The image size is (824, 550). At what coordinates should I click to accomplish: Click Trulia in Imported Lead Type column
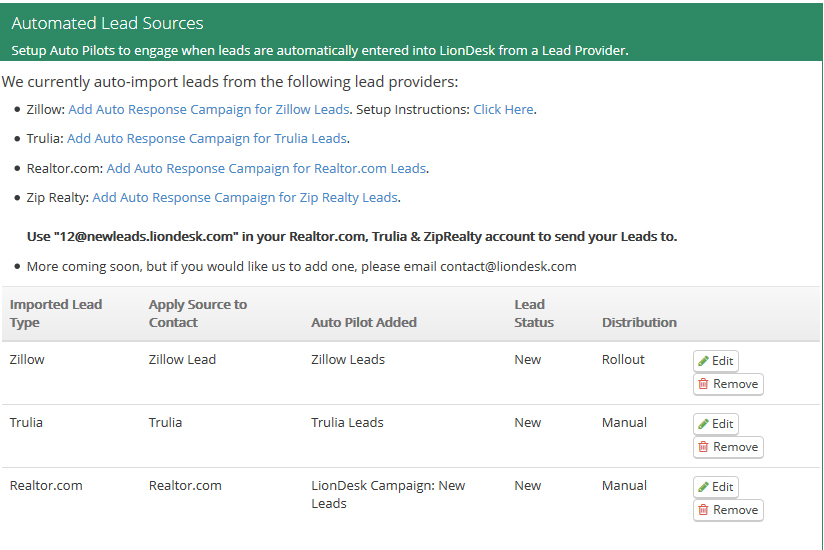coord(26,422)
